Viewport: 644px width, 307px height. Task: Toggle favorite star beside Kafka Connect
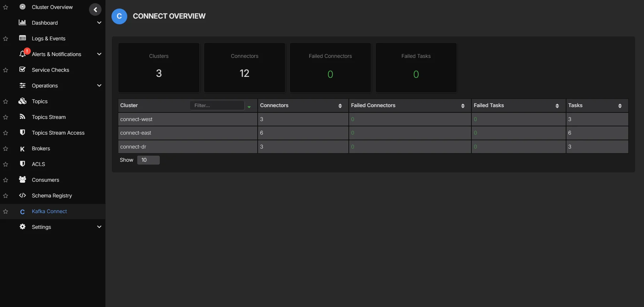(x=6, y=212)
